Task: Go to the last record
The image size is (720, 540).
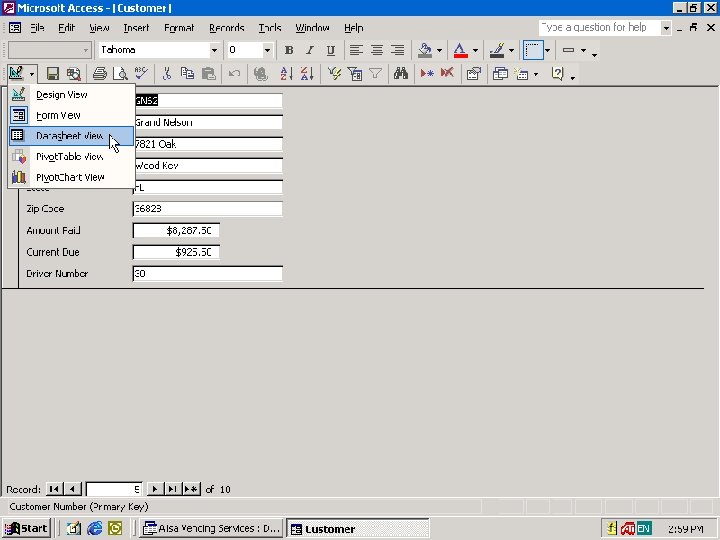Action: 173,489
